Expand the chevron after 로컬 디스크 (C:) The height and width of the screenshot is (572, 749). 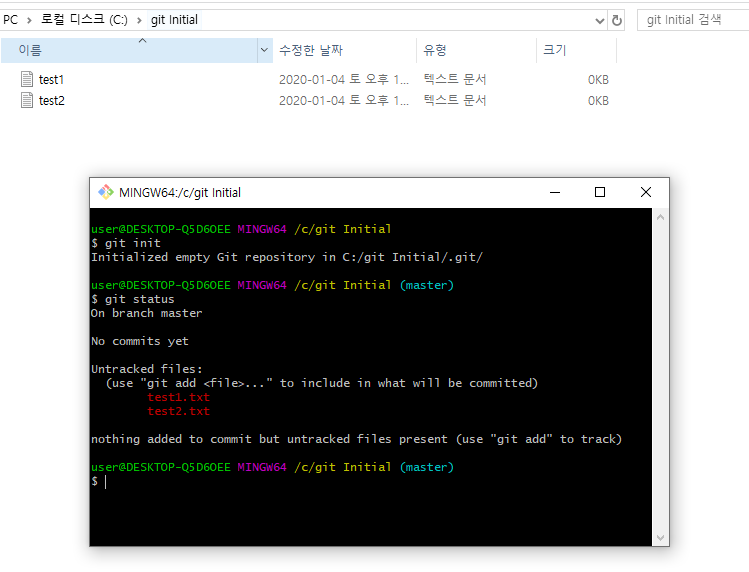tap(139, 20)
